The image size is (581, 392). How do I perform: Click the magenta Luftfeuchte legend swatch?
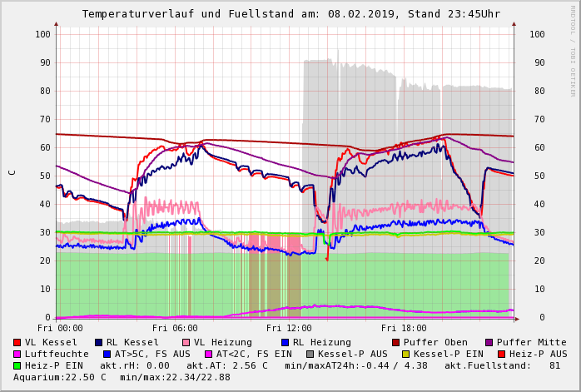pyautogui.click(x=17, y=354)
